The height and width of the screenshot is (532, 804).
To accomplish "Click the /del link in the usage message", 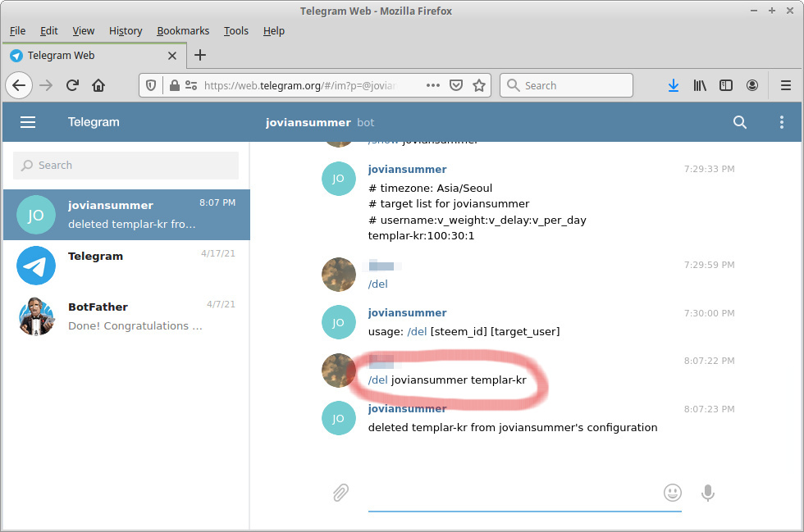I will point(417,332).
